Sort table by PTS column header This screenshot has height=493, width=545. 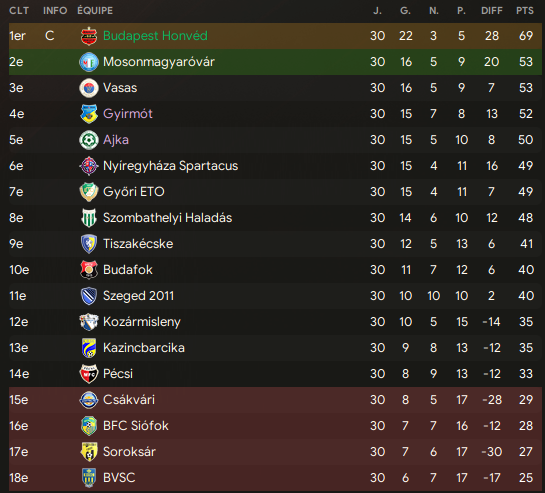click(524, 11)
